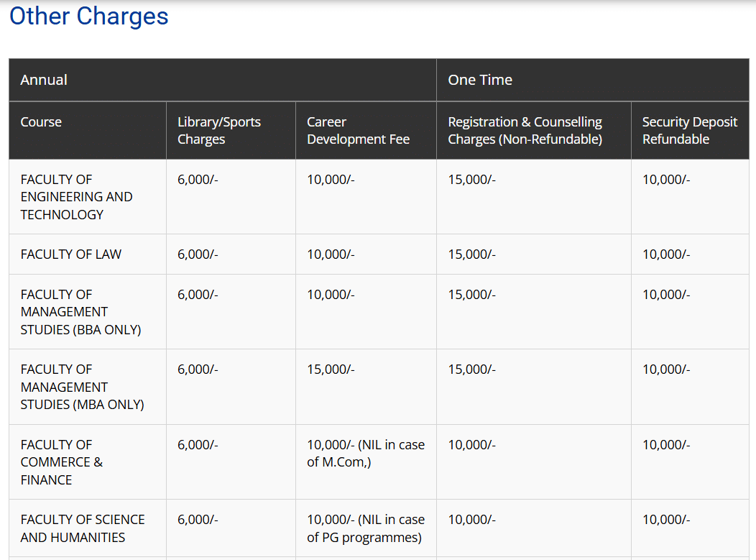Click Commerce & Finance 10,000/- registration charge
This screenshot has height=560, width=756.
[471, 445]
